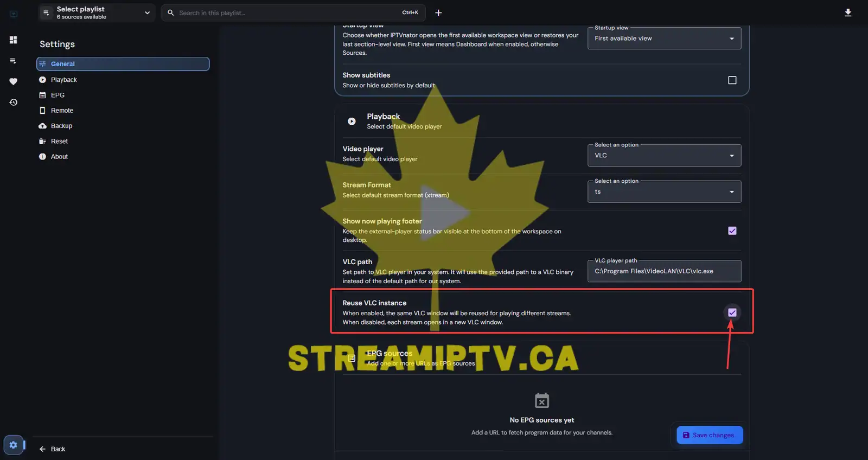Image resolution: width=868 pixels, height=460 pixels.
Task: Click the app logo icon at top left
Action: coord(14,14)
